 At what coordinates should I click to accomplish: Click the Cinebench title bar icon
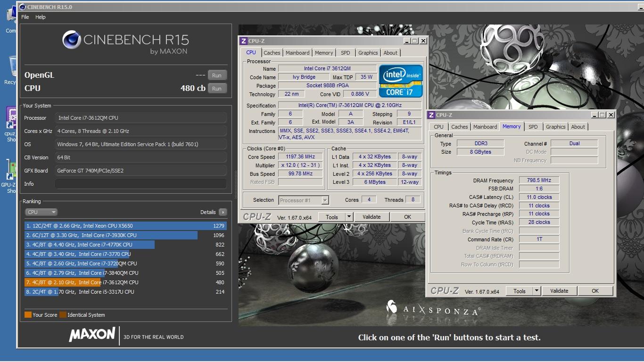[22, 7]
